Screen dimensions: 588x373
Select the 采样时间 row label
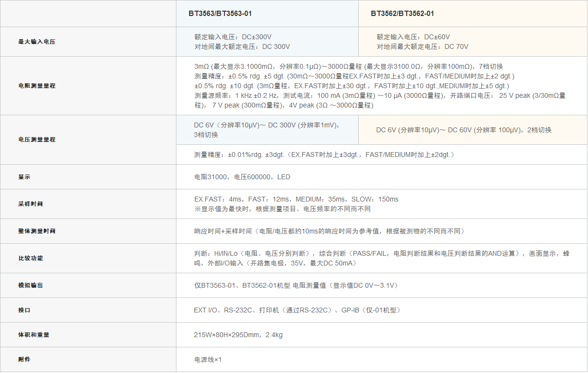click(x=31, y=204)
